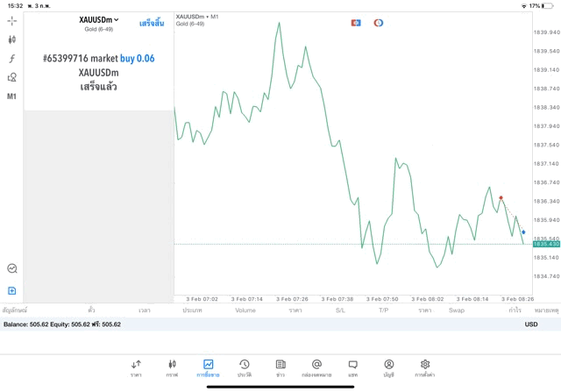Tap price axis label 1837.140
The width and height of the screenshot is (561, 392).
click(x=546, y=164)
